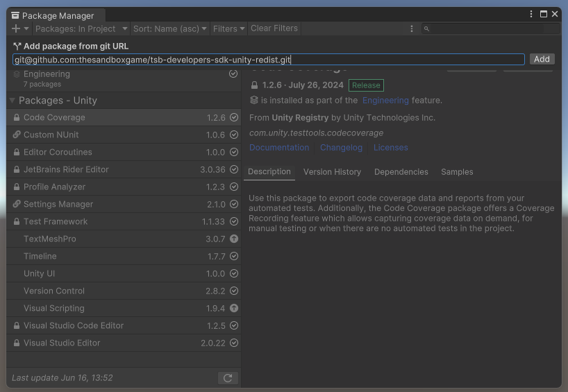
Task: Click the lock icon beside JetBrains Rider Editor
Action: [x=16, y=170]
